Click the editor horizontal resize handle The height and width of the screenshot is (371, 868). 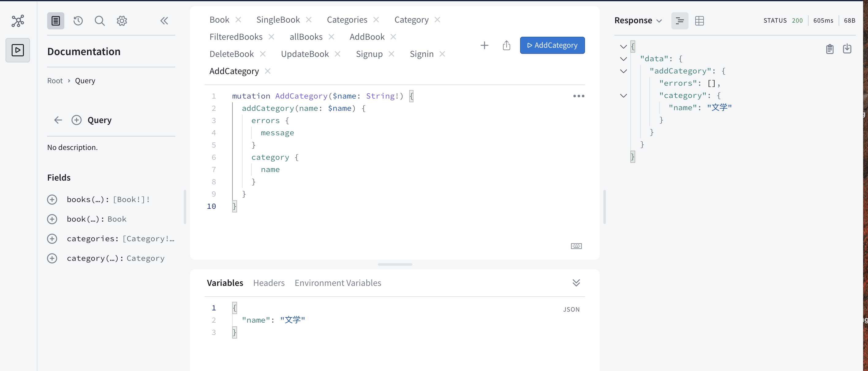(x=394, y=264)
